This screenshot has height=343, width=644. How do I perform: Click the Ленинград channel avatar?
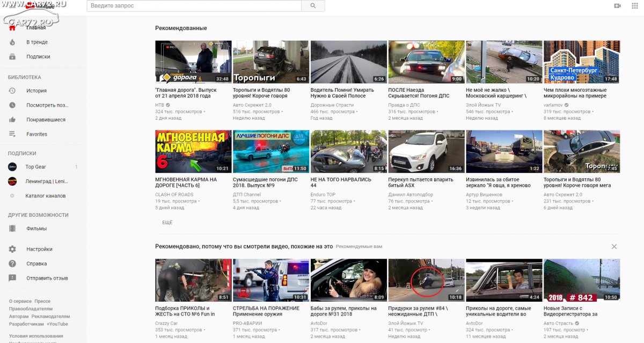tap(12, 181)
